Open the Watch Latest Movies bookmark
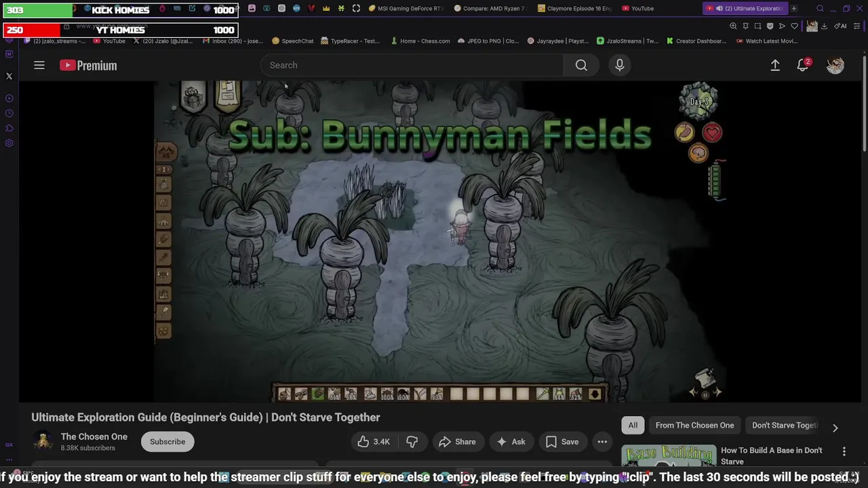This screenshot has height=488, width=868. [767, 41]
